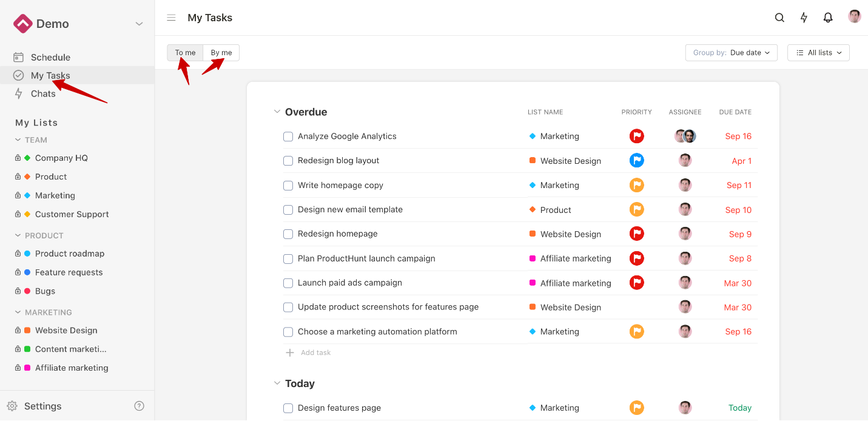Image resolution: width=868 pixels, height=421 pixels.
Task: Click Add task under Overdue
Action: (315, 352)
